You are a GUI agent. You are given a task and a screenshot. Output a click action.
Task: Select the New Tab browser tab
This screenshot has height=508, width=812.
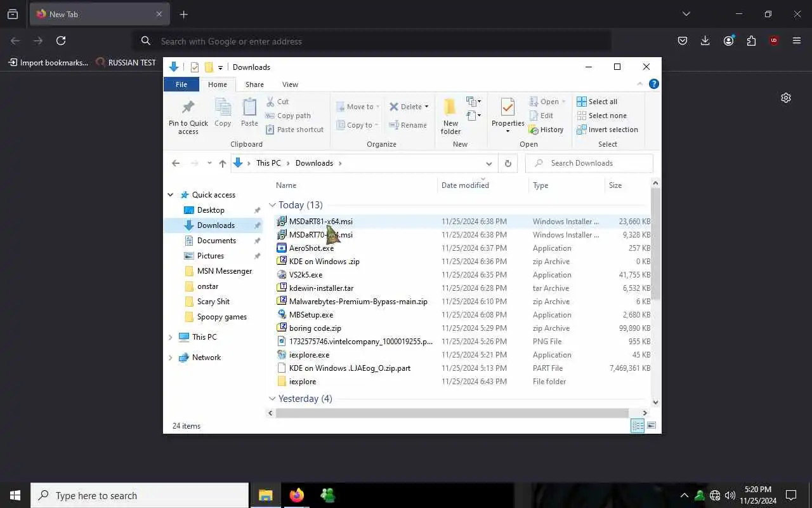click(x=100, y=14)
